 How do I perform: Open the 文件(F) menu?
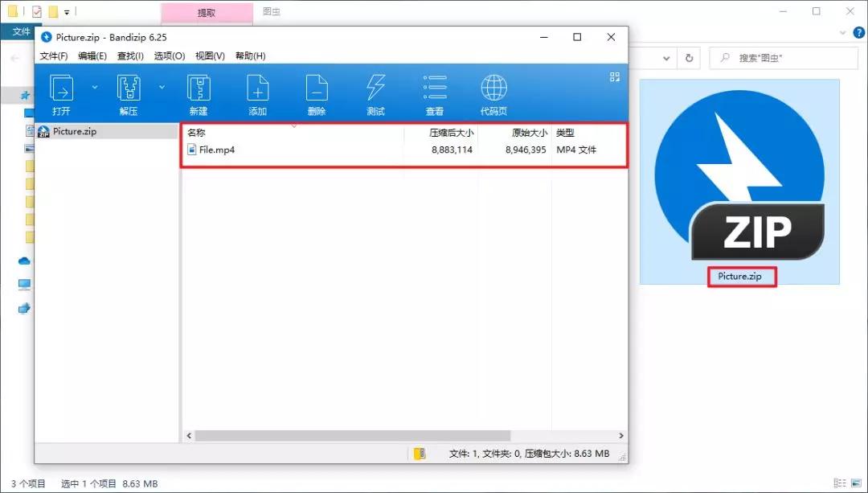tap(54, 56)
